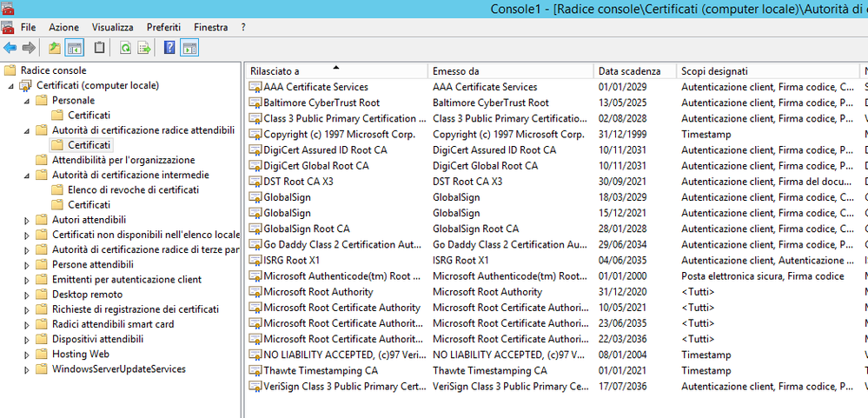Select GlobalSign certificate expiring 15/12/2021
868x418 pixels.
point(556,213)
